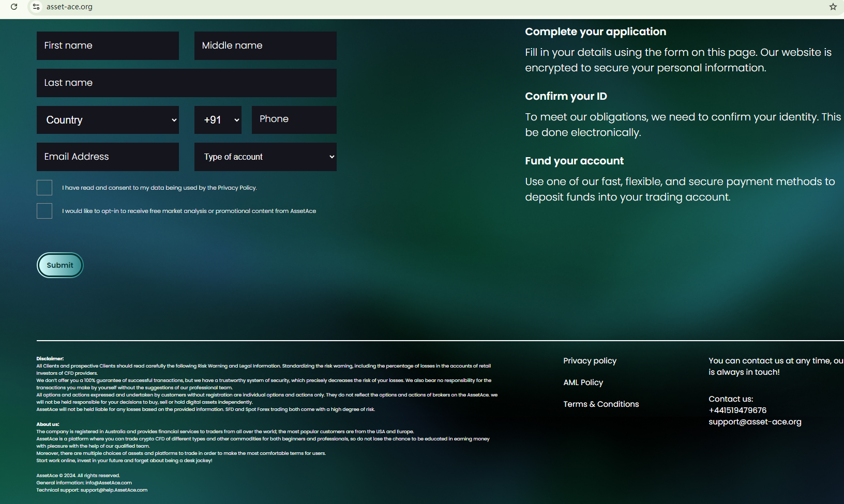The height and width of the screenshot is (504, 844).
Task: Open the AML Policy link
Action: [583, 383]
